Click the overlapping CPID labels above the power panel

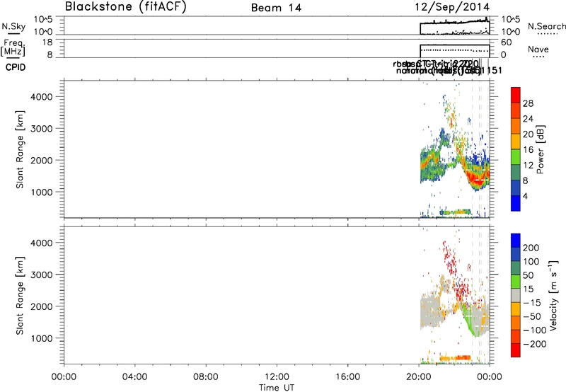(x=447, y=67)
